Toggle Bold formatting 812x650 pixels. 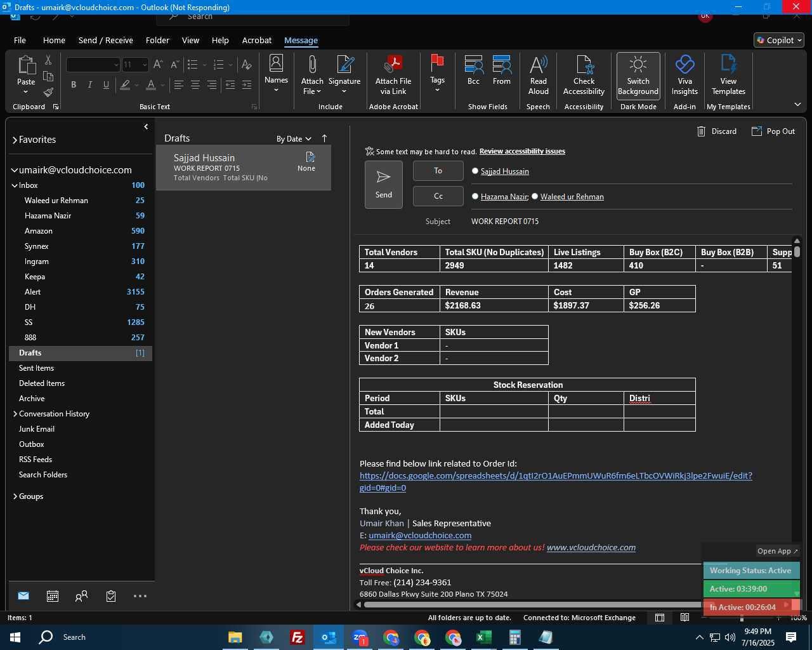[x=74, y=84]
